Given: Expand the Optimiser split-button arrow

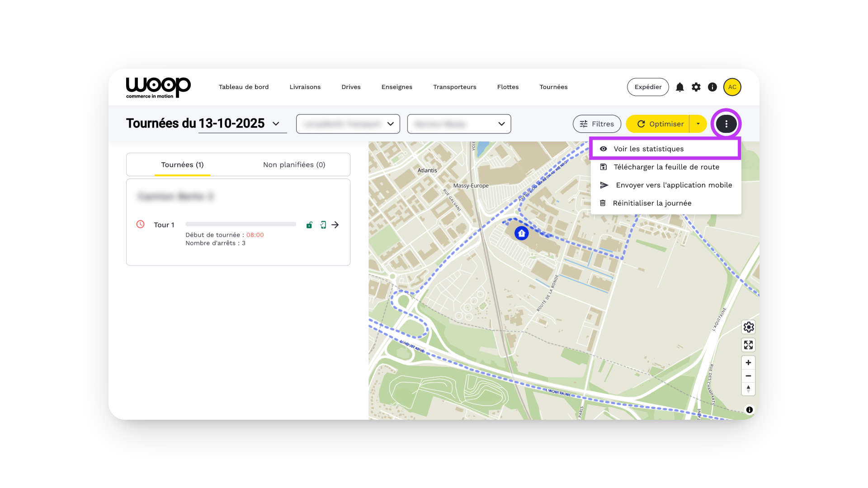Looking at the screenshot, I should (698, 124).
